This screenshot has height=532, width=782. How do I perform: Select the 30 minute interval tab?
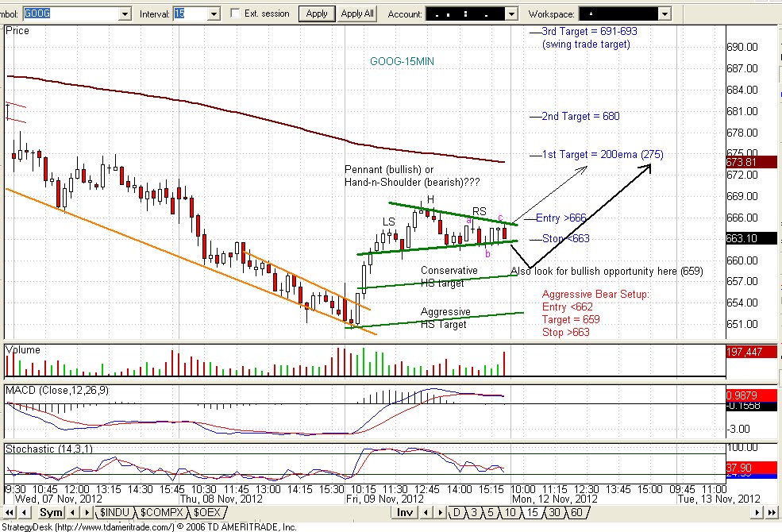(x=555, y=513)
